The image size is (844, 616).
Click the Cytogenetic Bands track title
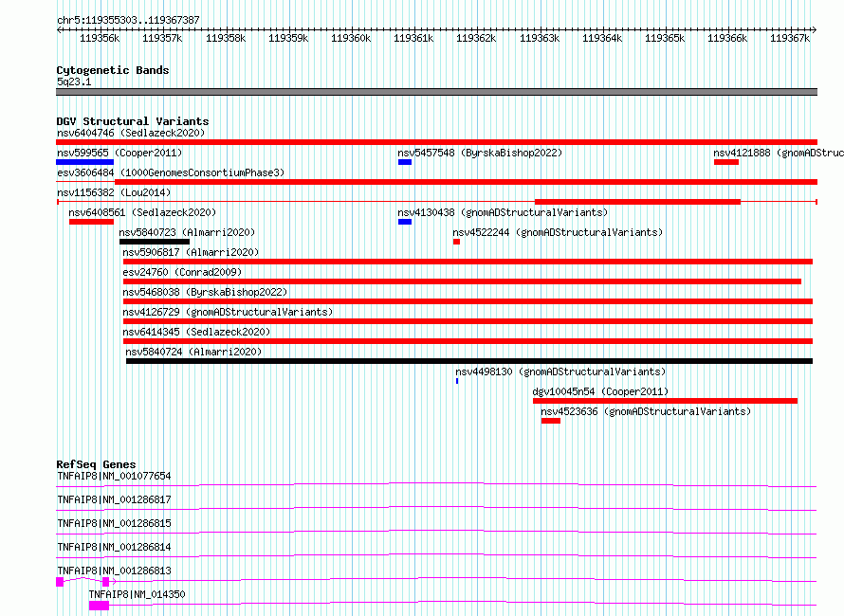pos(113,70)
